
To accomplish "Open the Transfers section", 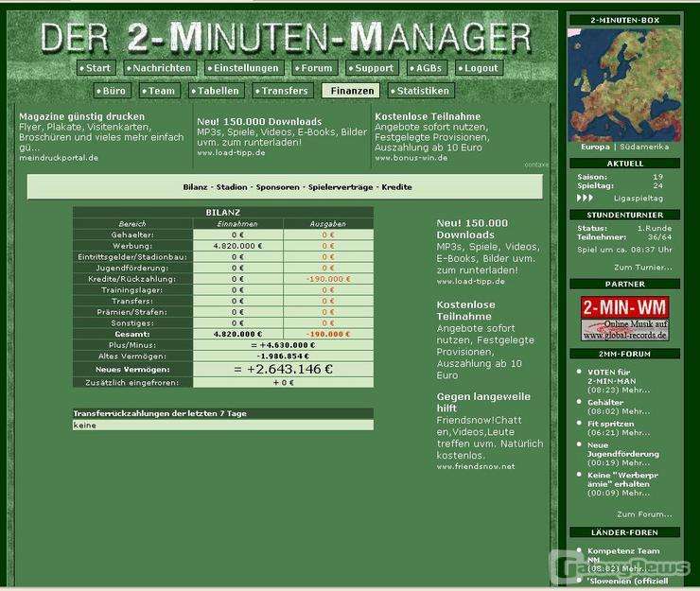I will coord(283,91).
